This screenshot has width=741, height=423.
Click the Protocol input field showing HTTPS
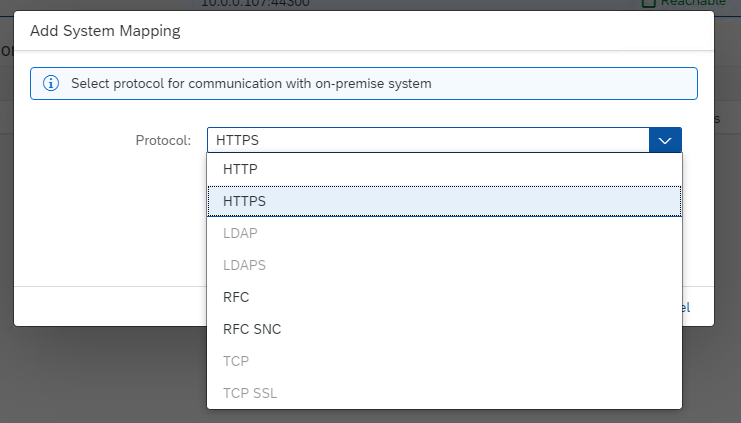click(428, 140)
